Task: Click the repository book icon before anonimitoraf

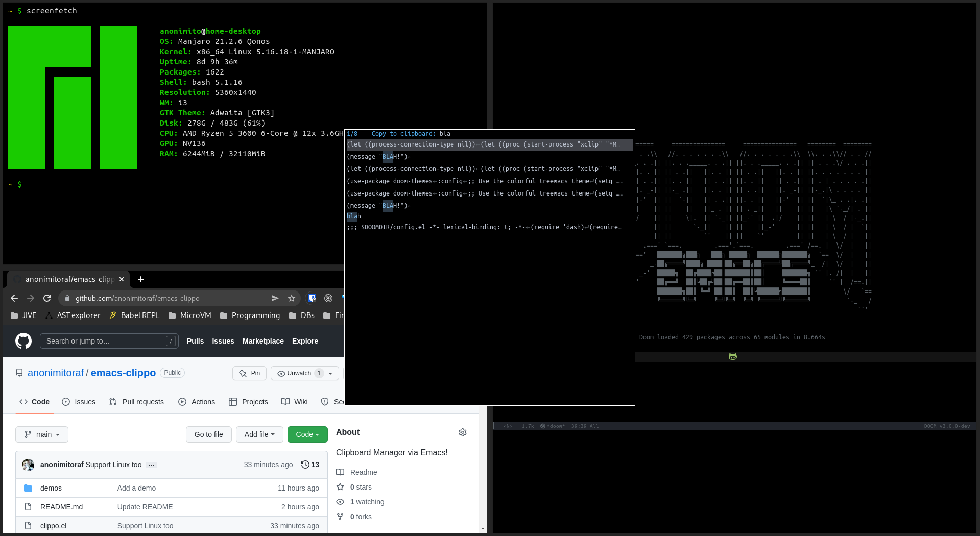Action: click(19, 373)
